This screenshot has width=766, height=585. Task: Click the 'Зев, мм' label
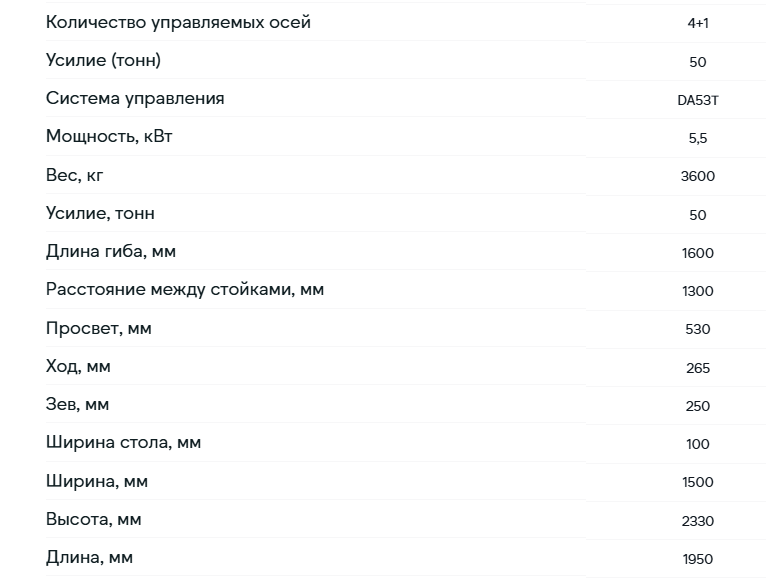[77, 404]
